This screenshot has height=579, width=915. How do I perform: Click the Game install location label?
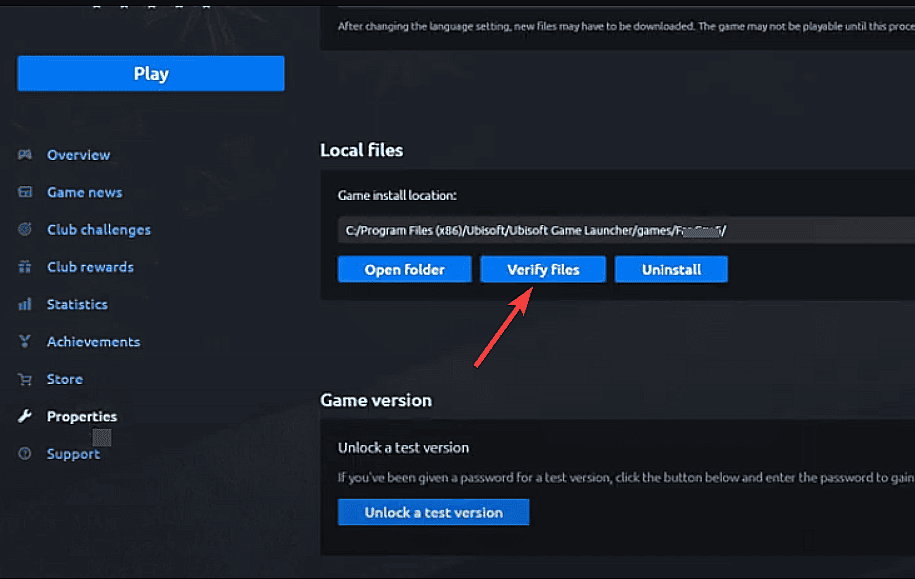[x=397, y=196]
